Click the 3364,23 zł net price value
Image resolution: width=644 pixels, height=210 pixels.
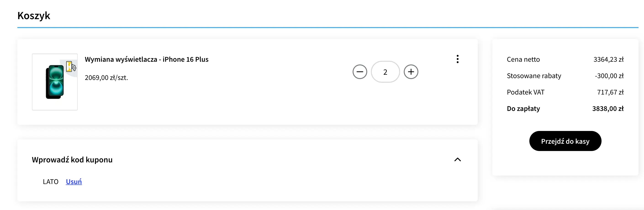609,59
